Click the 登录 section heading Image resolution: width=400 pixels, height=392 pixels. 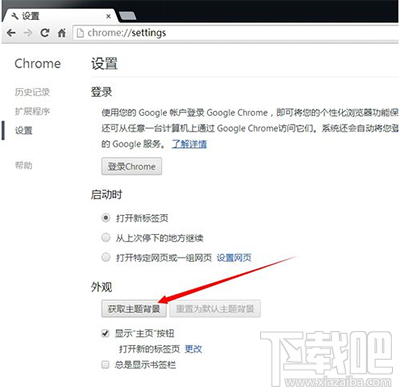point(101,92)
